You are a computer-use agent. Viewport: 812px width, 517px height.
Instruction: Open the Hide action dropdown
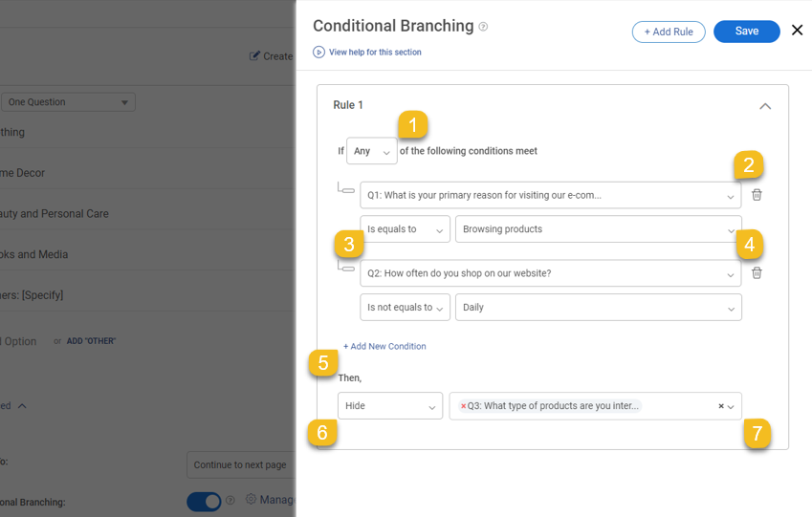389,406
